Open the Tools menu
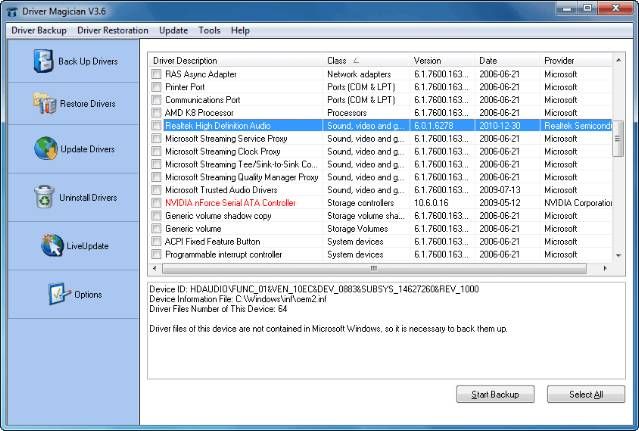639x431 pixels. (x=209, y=31)
